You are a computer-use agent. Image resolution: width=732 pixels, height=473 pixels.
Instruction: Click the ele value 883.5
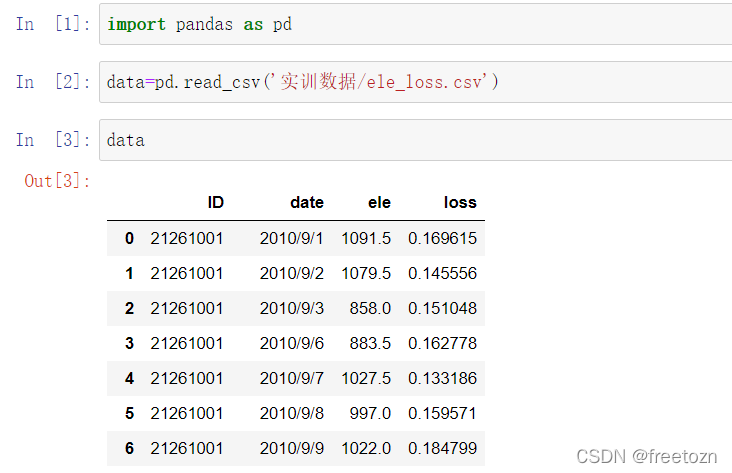(370, 343)
